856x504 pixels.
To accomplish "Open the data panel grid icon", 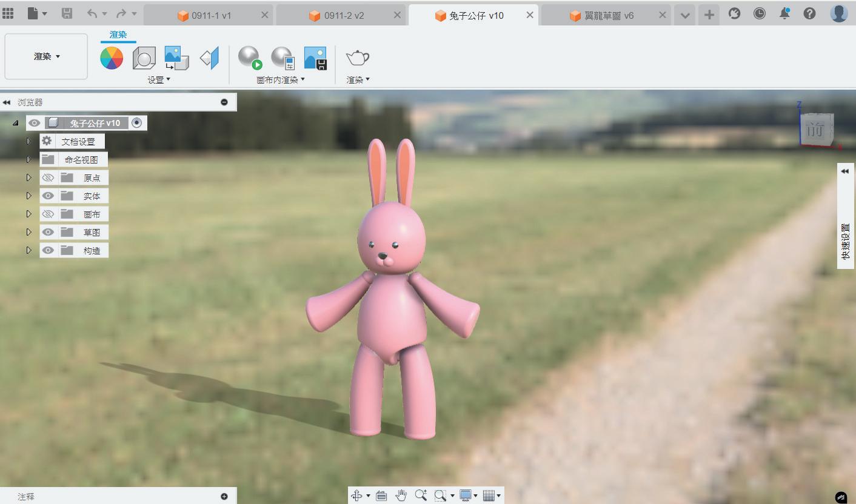I will pyautogui.click(x=8, y=13).
